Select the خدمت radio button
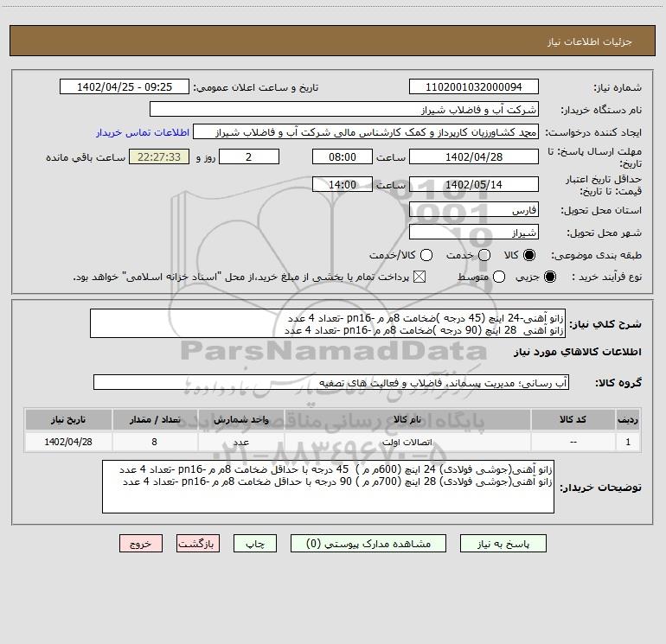The image size is (666, 644). point(484,255)
